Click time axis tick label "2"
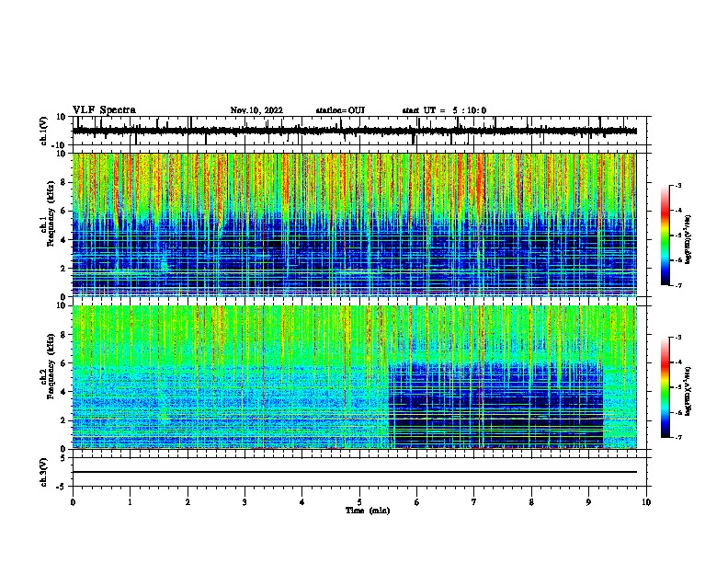Viewport: 728px width, 563px height. point(188,502)
